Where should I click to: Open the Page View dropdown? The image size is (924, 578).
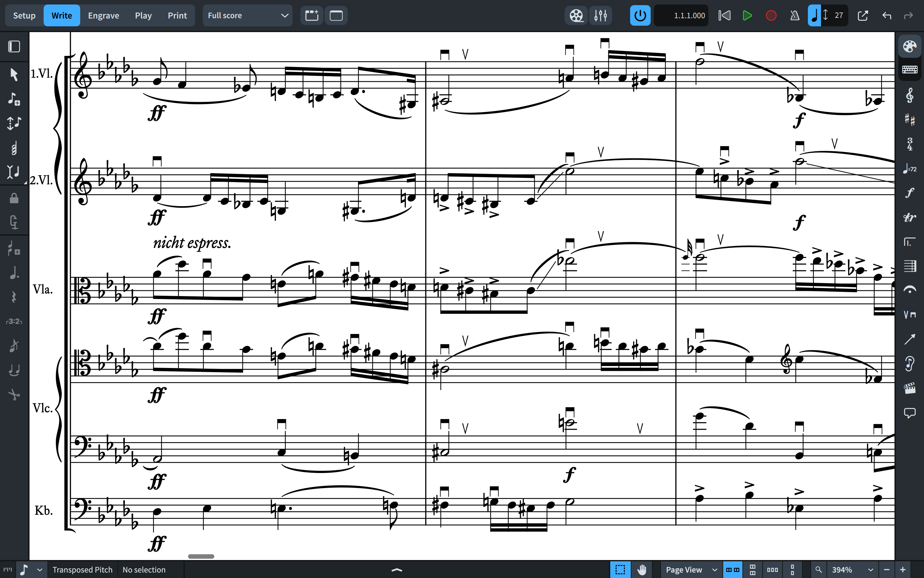691,570
